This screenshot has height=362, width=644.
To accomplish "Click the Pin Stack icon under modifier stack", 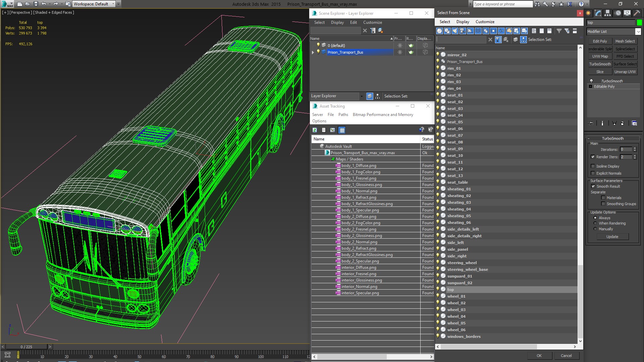I will pyautogui.click(x=591, y=123).
